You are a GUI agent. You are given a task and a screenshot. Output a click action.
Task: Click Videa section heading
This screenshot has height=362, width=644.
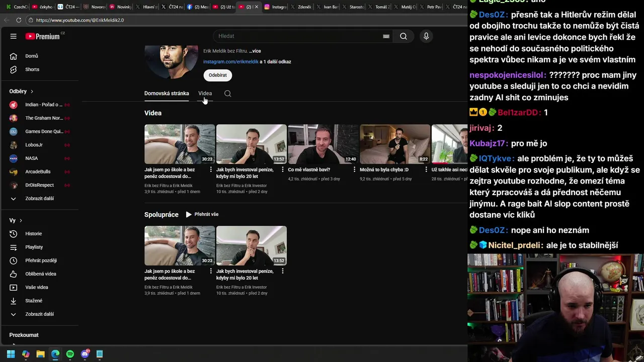(153, 113)
